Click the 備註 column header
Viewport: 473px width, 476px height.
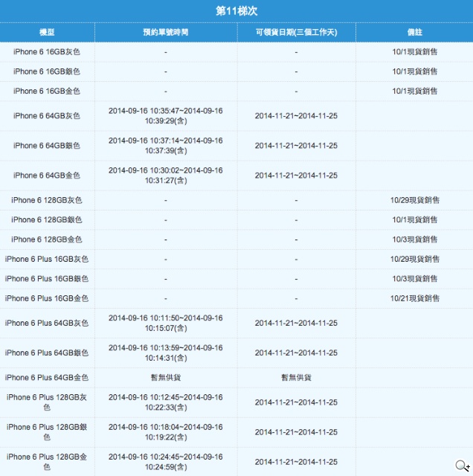click(x=415, y=32)
